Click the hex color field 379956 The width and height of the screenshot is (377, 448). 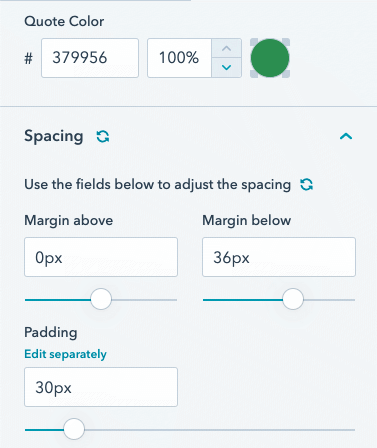click(90, 58)
